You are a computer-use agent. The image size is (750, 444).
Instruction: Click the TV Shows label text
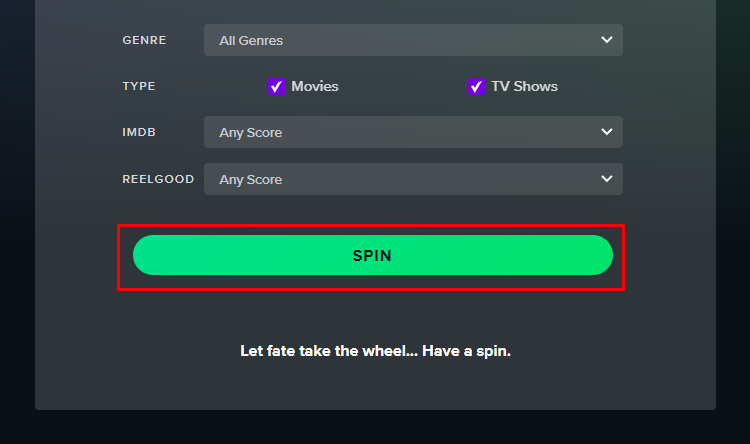coord(524,86)
